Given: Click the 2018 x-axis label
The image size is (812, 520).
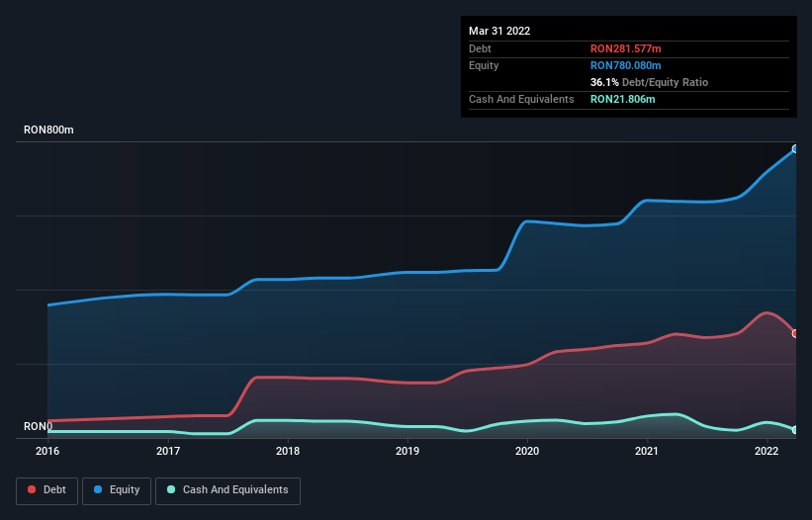Looking at the screenshot, I should [288, 451].
